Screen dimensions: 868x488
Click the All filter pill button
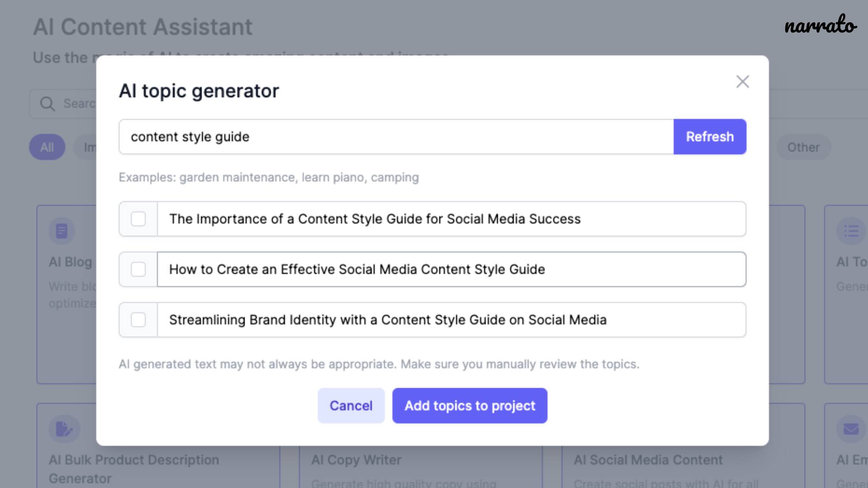point(47,146)
